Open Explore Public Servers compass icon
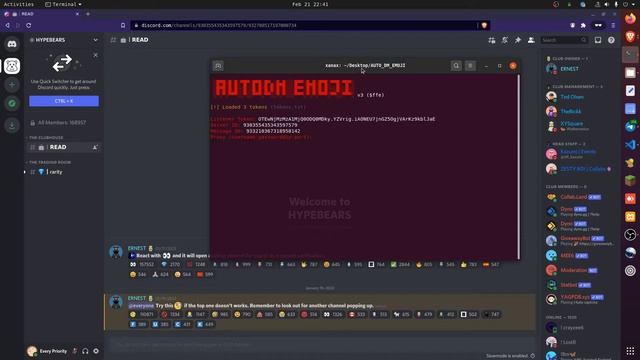 (12, 103)
